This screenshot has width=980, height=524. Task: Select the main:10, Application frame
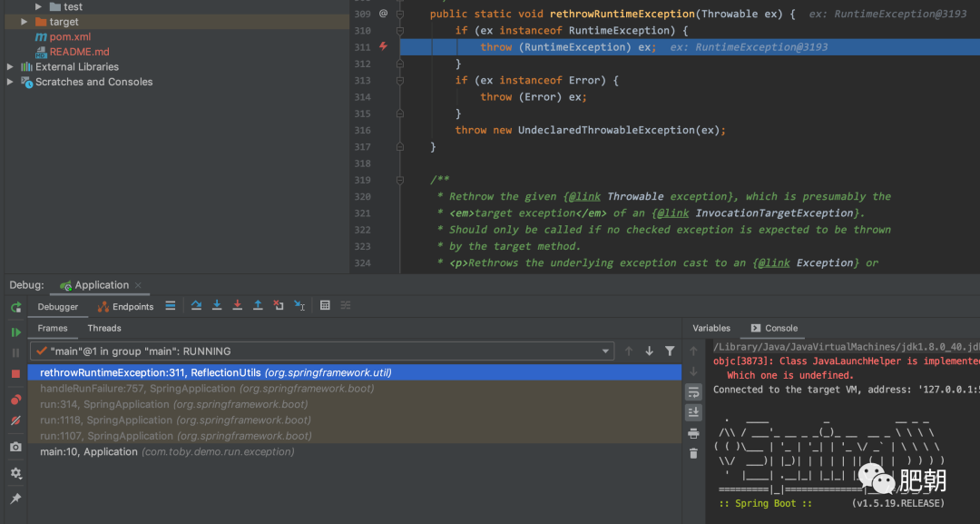355,451
